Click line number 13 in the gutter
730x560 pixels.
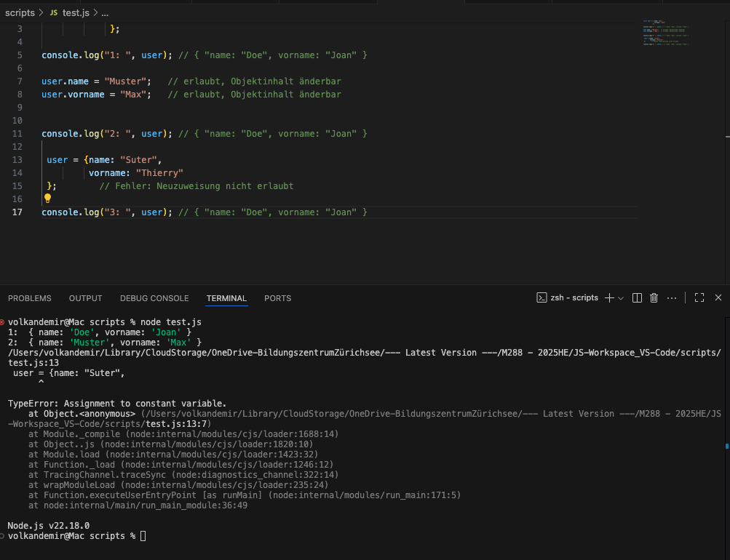tap(17, 159)
